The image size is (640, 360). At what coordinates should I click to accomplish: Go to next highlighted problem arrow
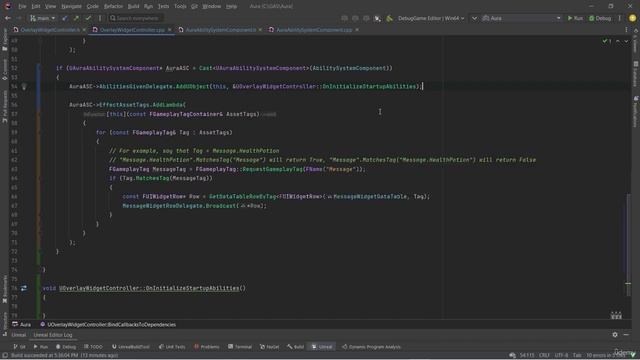point(626,41)
